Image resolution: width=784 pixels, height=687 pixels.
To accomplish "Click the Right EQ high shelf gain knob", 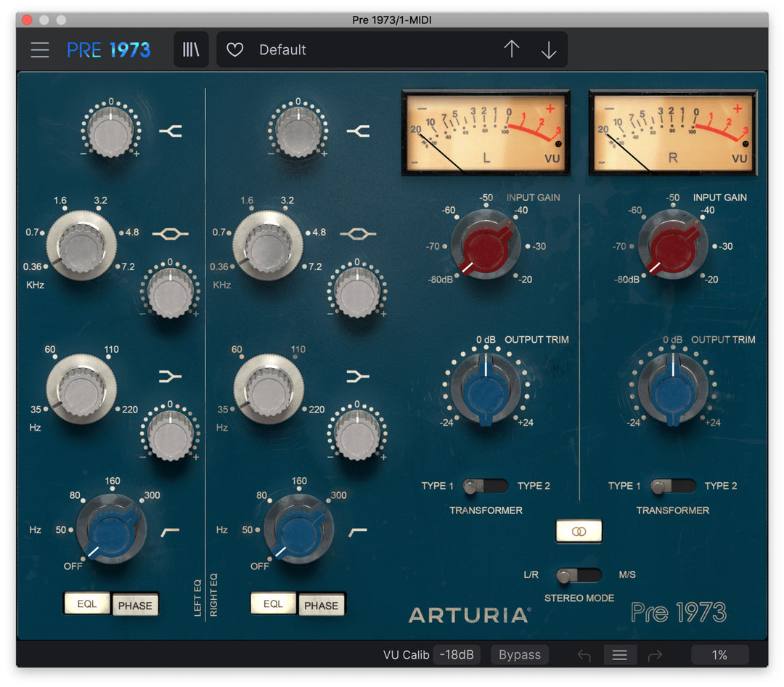I will pyautogui.click(x=298, y=131).
